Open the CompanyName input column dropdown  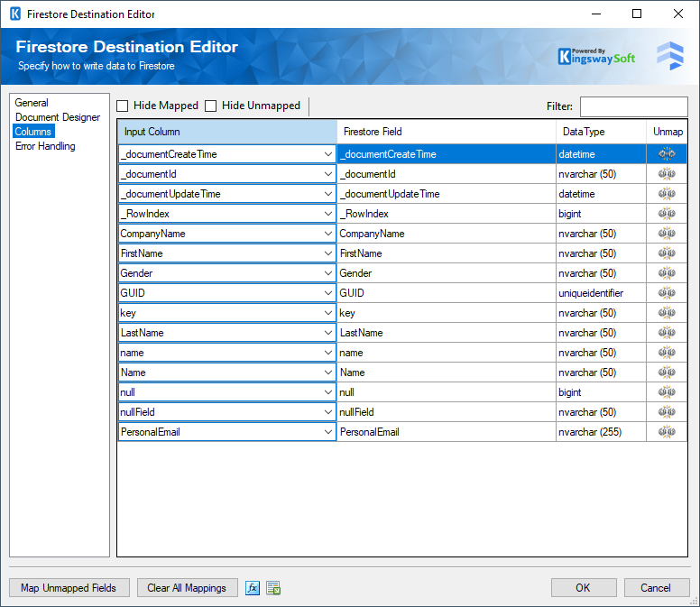point(328,234)
